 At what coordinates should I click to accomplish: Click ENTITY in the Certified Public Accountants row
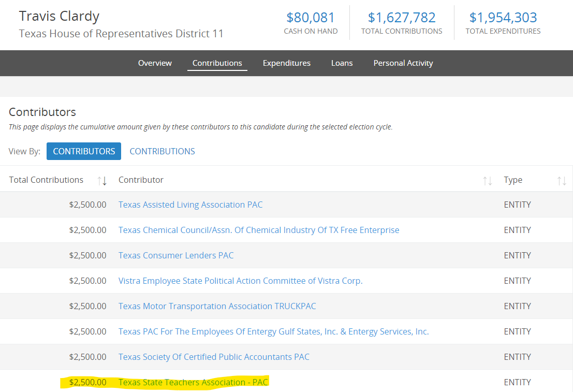coord(518,357)
